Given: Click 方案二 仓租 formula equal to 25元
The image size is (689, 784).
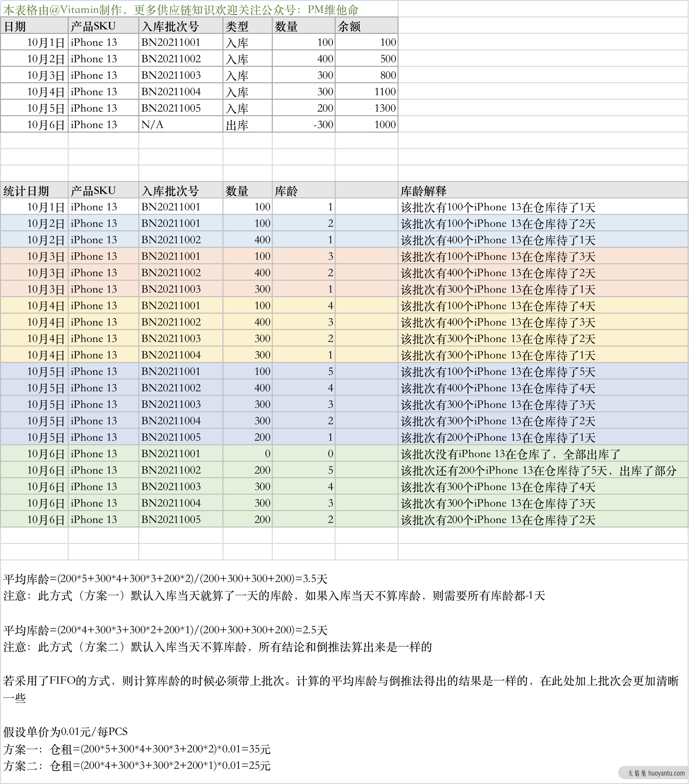Looking at the screenshot, I should pos(137,766).
